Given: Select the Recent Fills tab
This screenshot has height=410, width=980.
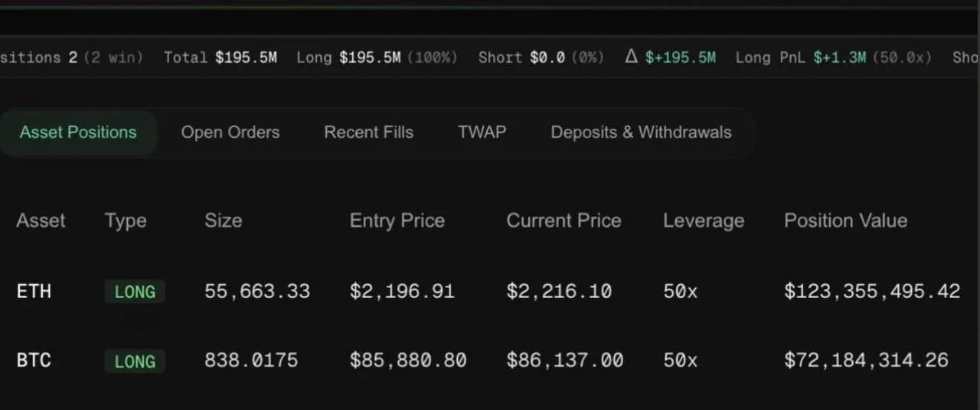Looking at the screenshot, I should tap(368, 133).
